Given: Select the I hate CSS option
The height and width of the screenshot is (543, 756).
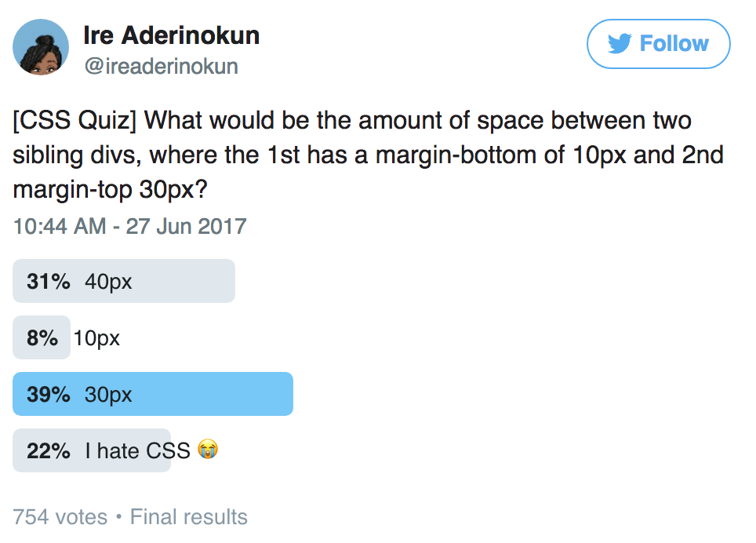Looking at the screenshot, I should click(x=116, y=450).
